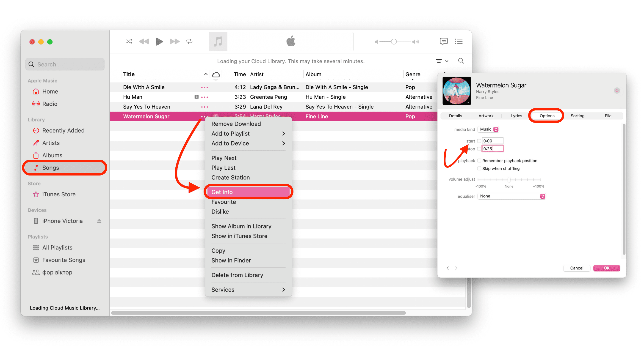Skip back to previous track
The height and width of the screenshot is (362, 644).
(x=144, y=41)
